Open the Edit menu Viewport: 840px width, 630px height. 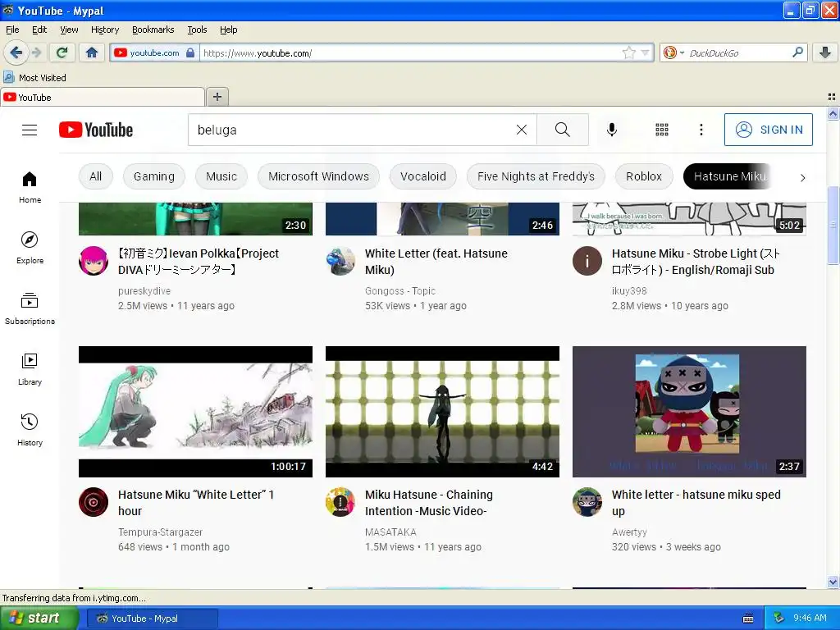tap(39, 30)
